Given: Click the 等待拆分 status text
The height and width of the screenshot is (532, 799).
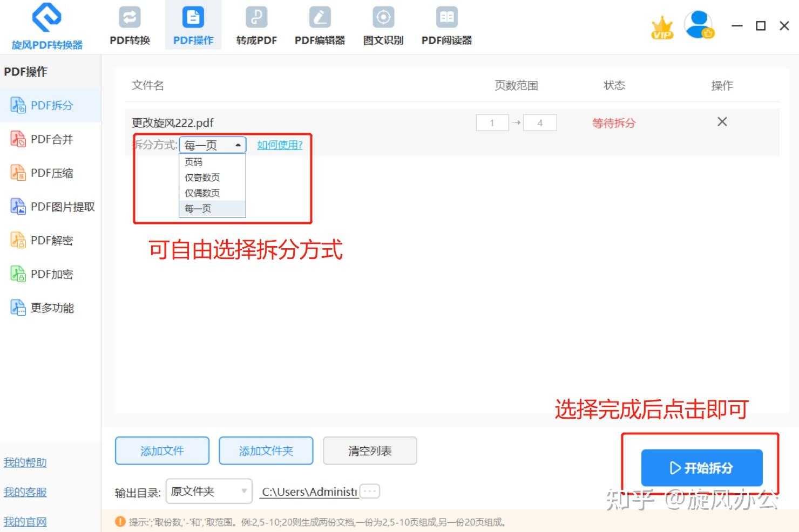Looking at the screenshot, I should pyautogui.click(x=614, y=123).
